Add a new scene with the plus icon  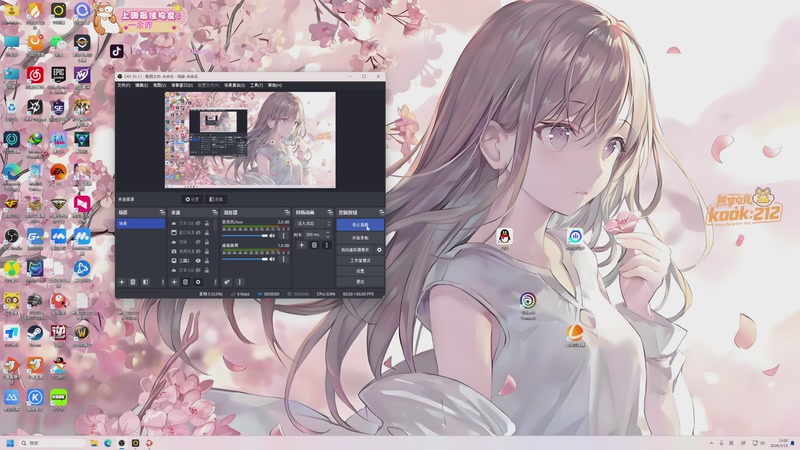click(x=121, y=282)
